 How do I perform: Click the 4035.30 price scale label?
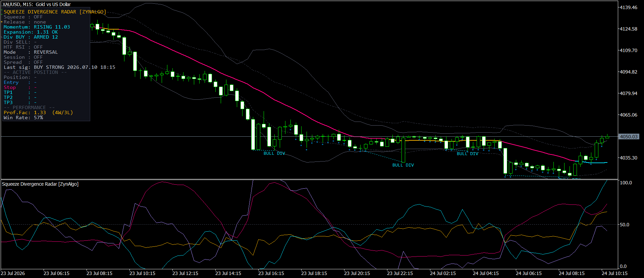[x=629, y=158]
